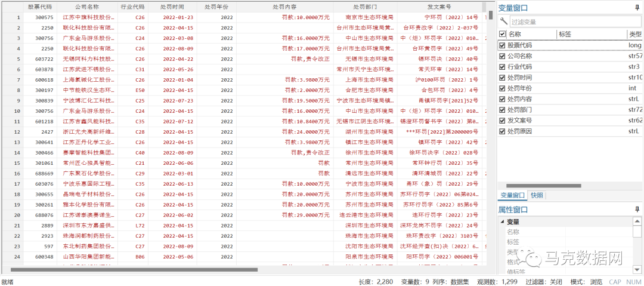Viewport: 644px width, 286px height.
Task: Select row number 24 header
Action: (x=13, y=257)
